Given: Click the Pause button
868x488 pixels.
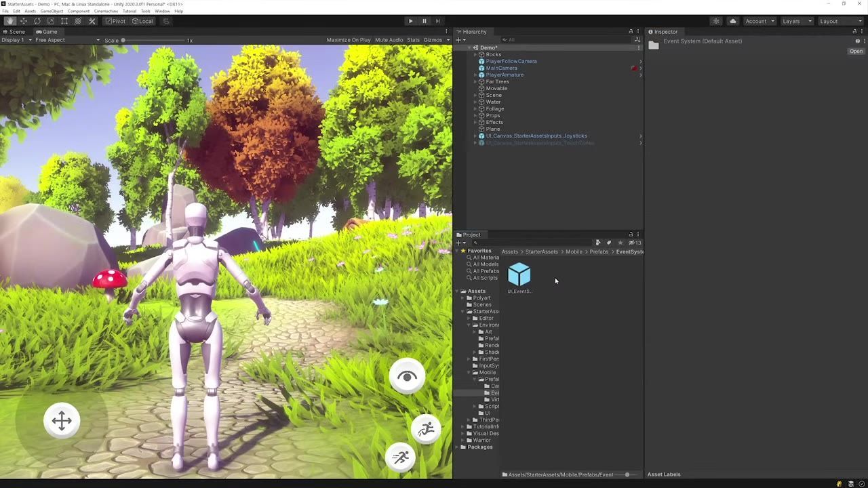Looking at the screenshot, I should pos(425,21).
